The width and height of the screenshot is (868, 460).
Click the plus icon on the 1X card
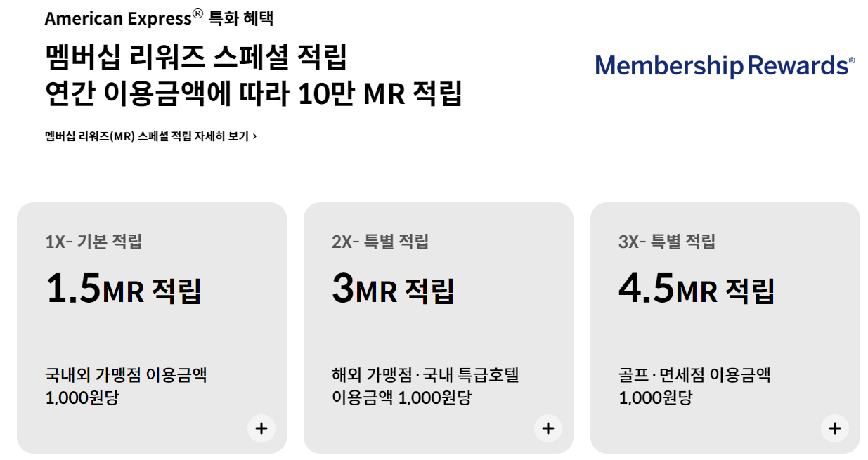[x=261, y=428]
